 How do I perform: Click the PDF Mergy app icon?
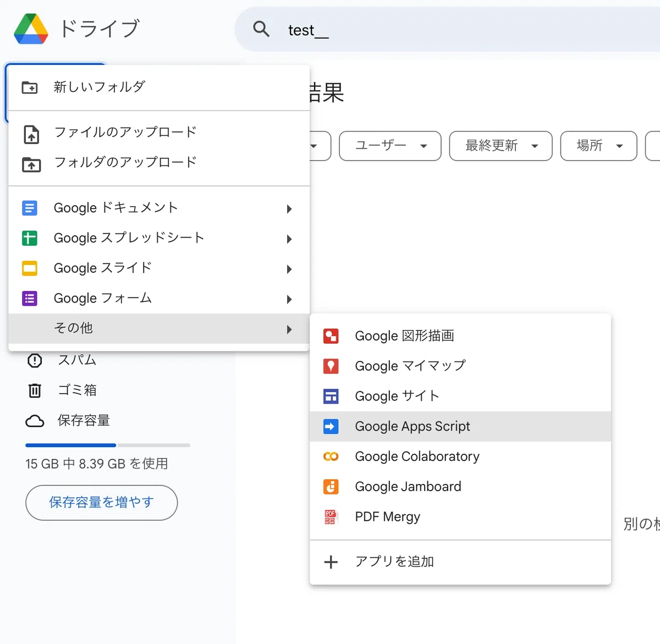click(x=330, y=517)
